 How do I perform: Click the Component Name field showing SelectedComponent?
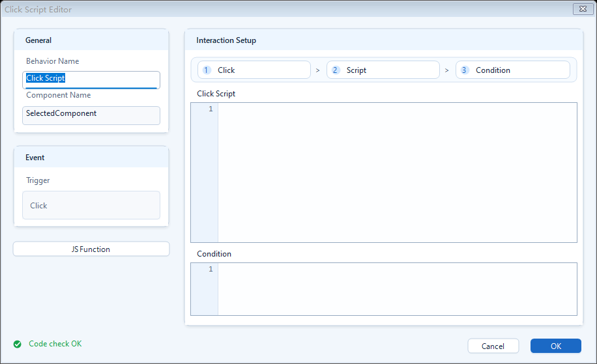(x=91, y=115)
